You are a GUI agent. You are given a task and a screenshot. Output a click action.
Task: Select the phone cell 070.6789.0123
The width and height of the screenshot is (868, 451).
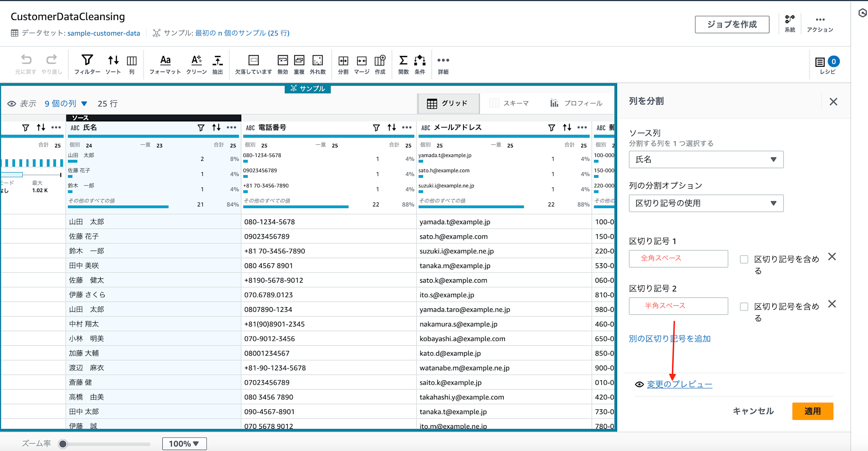point(328,295)
